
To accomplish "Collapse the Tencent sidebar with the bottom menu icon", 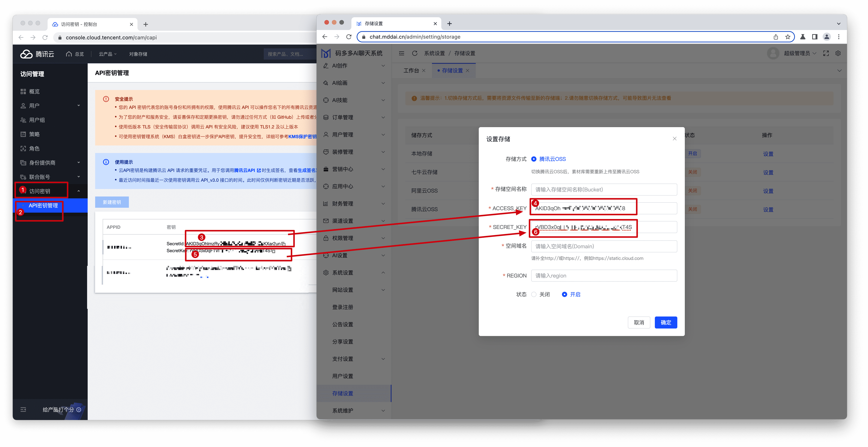I will 23,409.
